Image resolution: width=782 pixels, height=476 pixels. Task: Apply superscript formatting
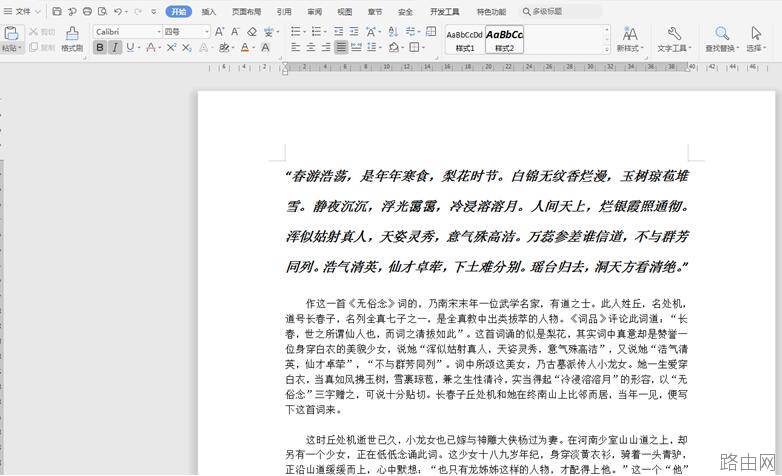coord(171,47)
